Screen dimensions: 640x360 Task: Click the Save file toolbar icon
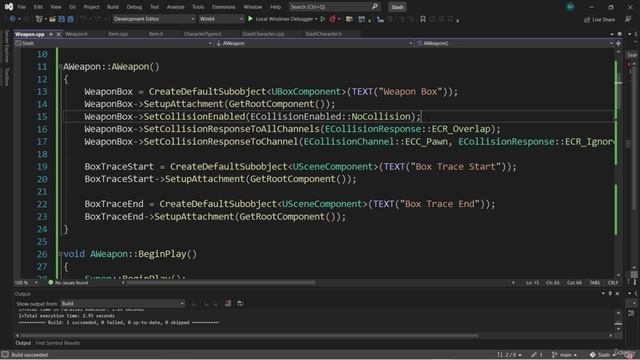pyautogui.click(x=62, y=19)
